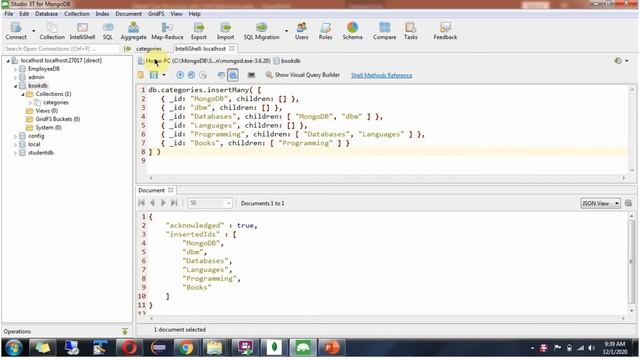Image resolution: width=640 pixels, height=360 pixels.
Task: Go to first page of results
Action: point(142,203)
